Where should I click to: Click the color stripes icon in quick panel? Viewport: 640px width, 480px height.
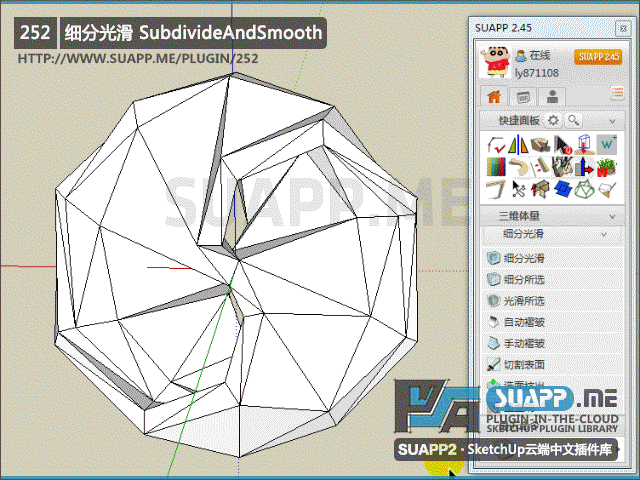(494, 167)
